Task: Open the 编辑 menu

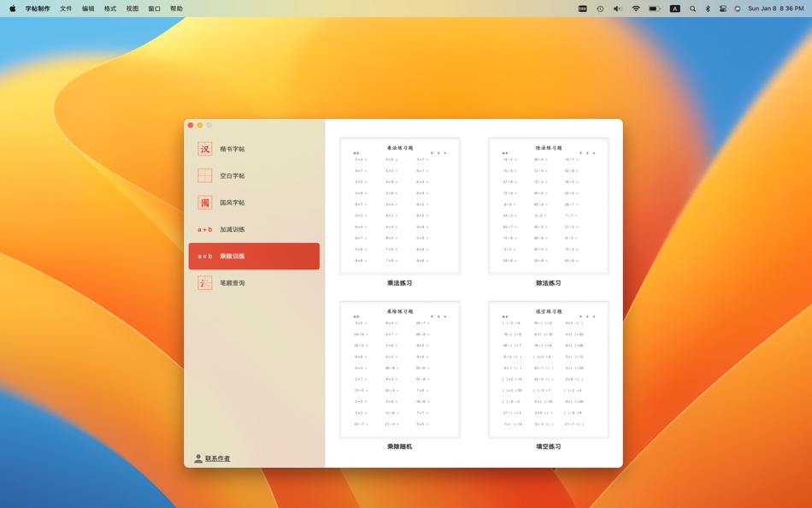Action: 88,9
